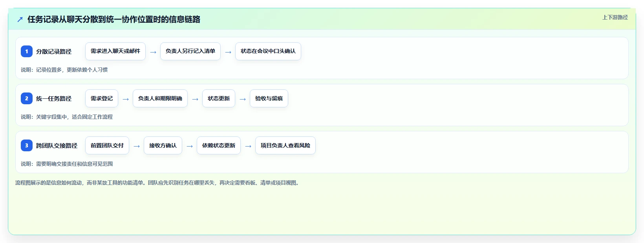Click the 接收方确认 step
Viewport: 644px width, 243px height.
(x=163, y=145)
